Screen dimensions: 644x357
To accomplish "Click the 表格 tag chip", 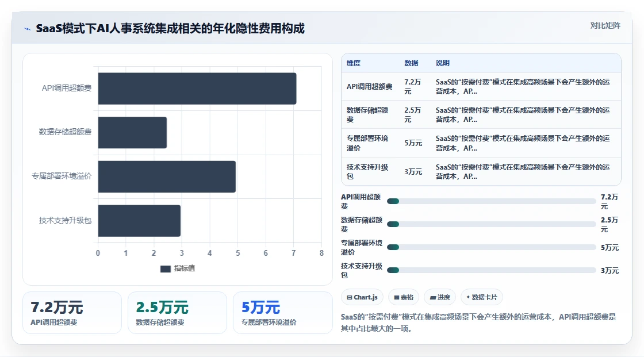I will 404,297.
